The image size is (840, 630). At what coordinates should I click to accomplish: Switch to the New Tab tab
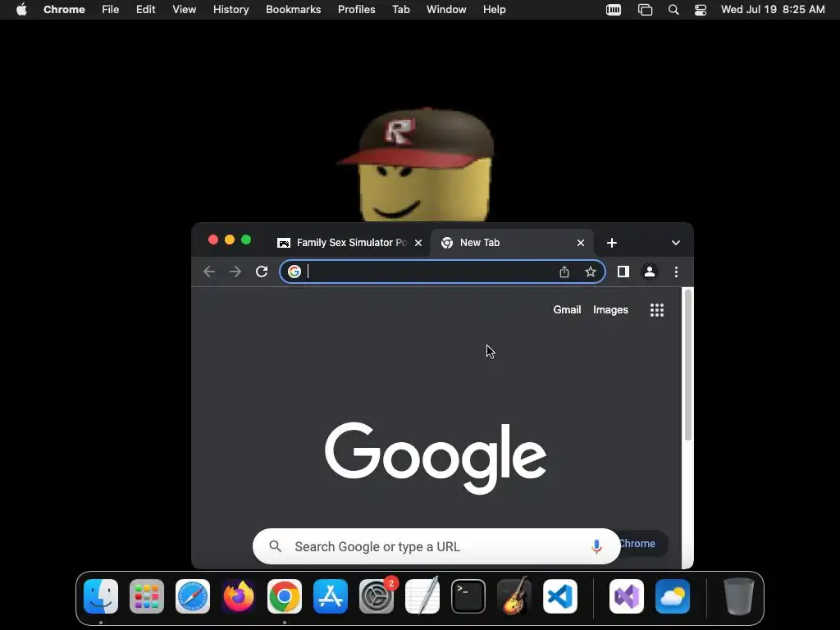click(x=512, y=243)
